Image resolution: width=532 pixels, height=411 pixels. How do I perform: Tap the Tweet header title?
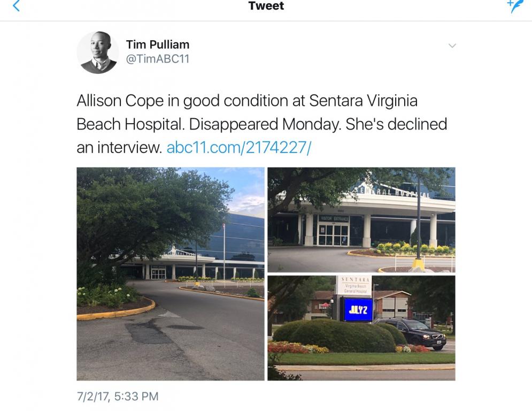266,6
